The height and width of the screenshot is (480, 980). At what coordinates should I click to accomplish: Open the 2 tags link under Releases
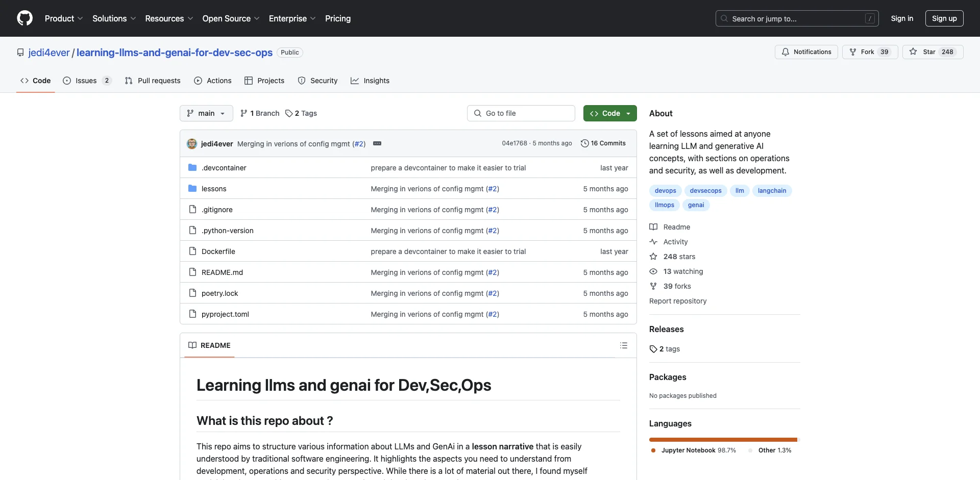tap(665, 349)
